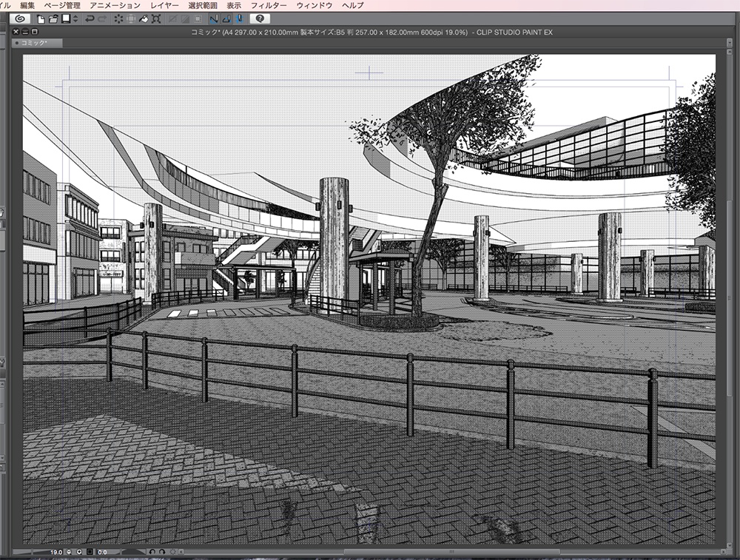This screenshot has width=740, height=560.
Task: Click the Scale/Rotate transform icon
Action: tap(156, 19)
